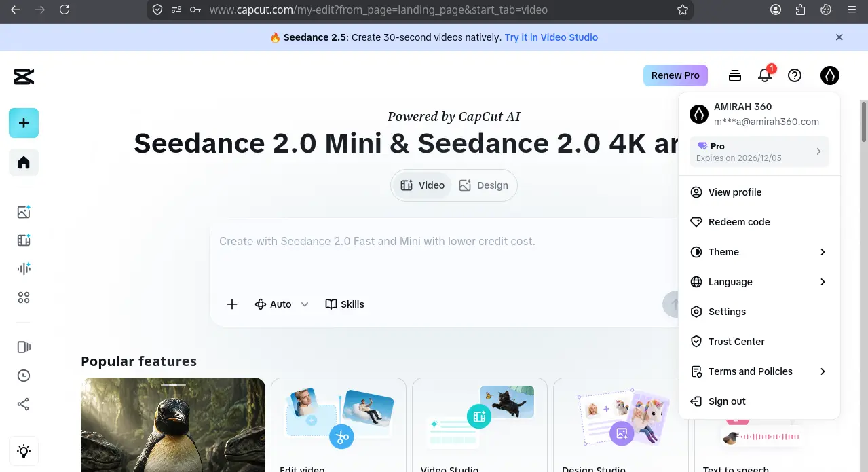Open the recent history clock icon
868x472 pixels.
24,376
